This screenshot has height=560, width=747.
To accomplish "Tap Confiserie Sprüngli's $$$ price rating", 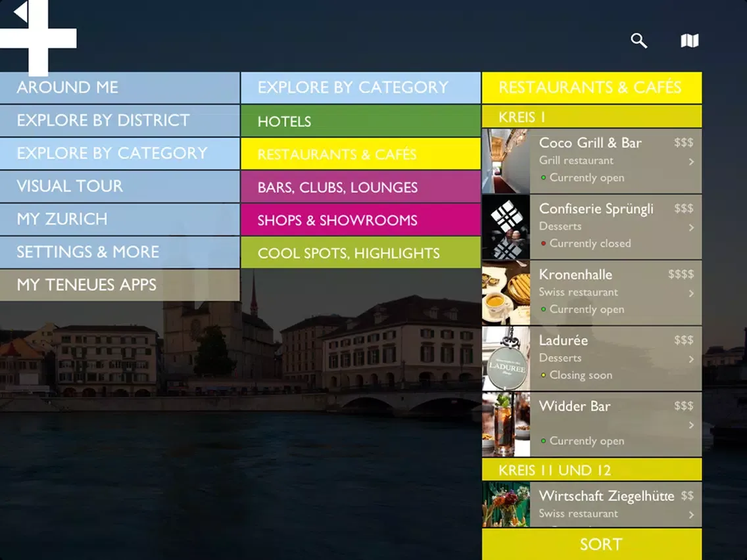I will pos(684,208).
